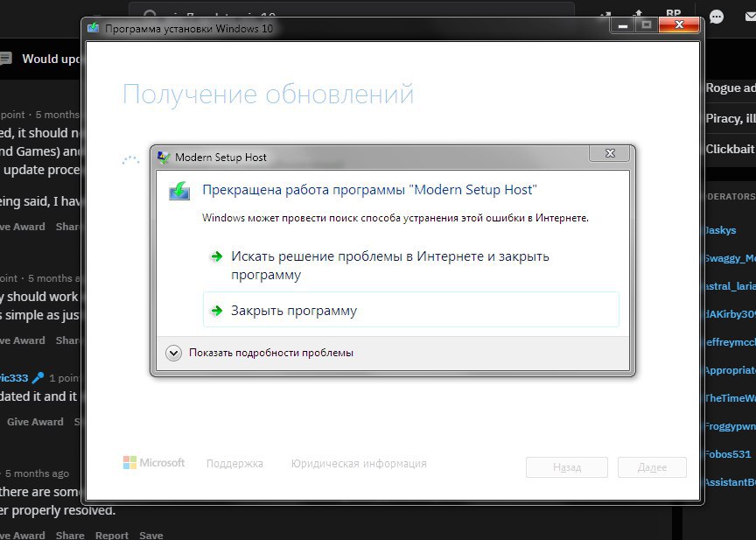Open moderator astral_laria profile on Reddit page
This screenshot has height=540, width=756.
tap(730, 286)
